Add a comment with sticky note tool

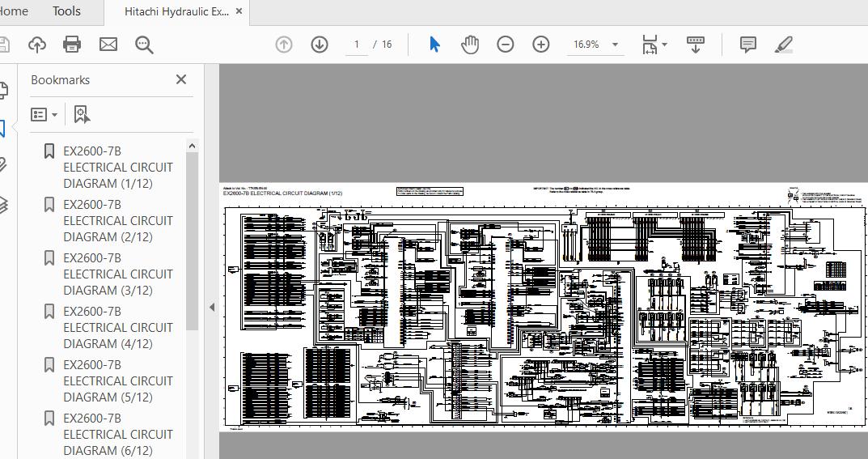tap(748, 45)
